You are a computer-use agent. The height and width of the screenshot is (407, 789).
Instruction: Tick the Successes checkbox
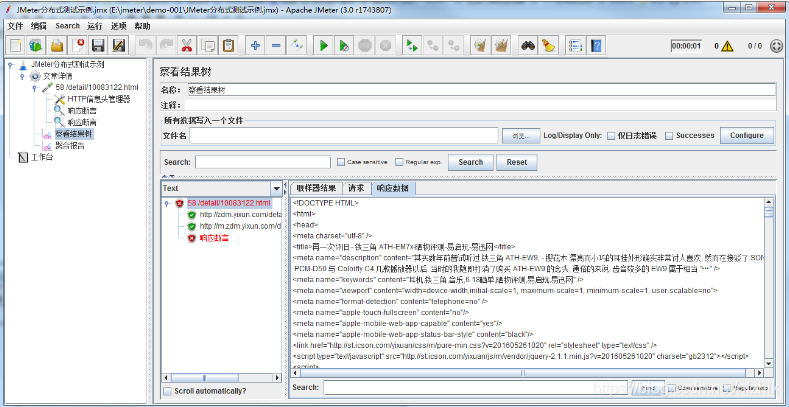pyautogui.click(x=669, y=135)
